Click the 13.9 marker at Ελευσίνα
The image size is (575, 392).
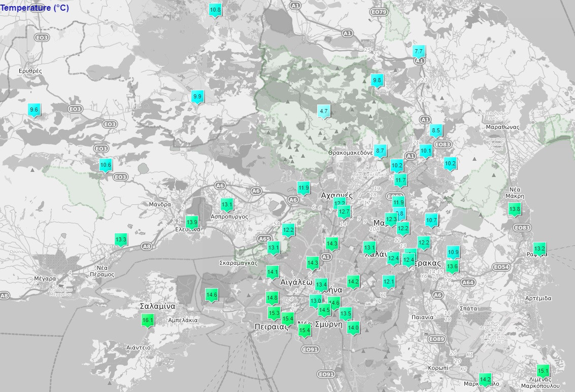[192, 222]
